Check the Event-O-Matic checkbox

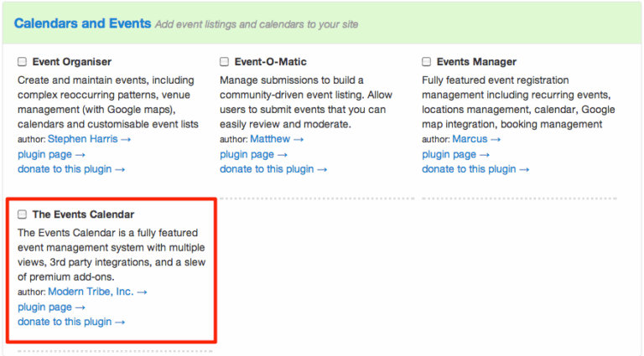pos(224,61)
